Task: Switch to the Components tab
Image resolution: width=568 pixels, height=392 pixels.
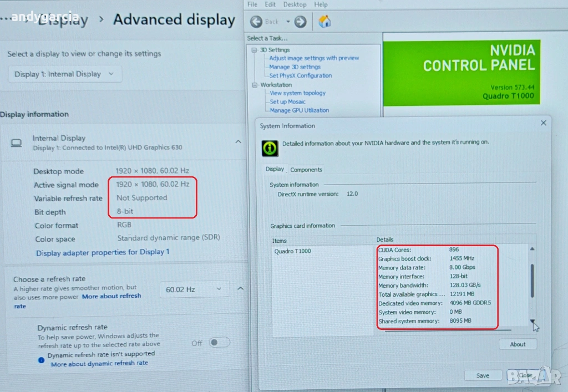Action: click(306, 170)
